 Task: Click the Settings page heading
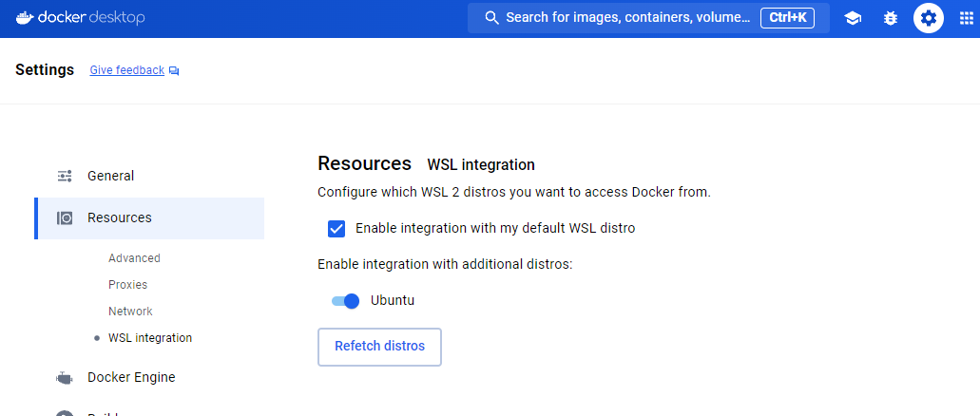point(45,69)
